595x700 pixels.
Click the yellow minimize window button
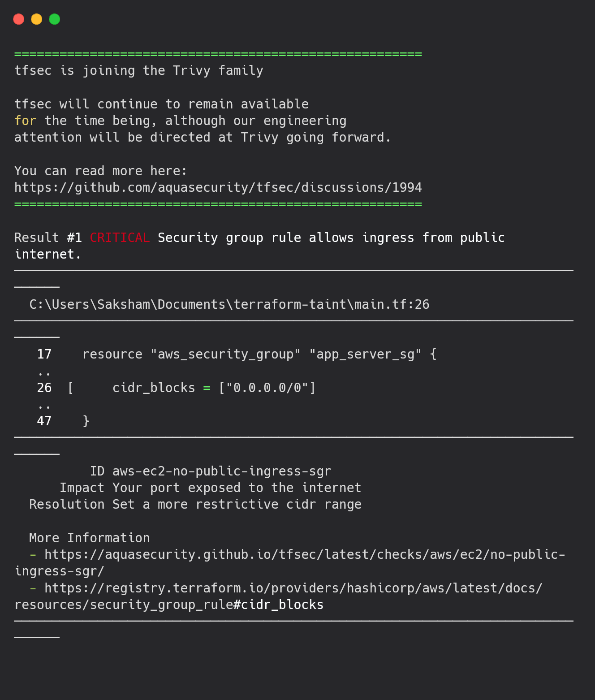(36, 19)
